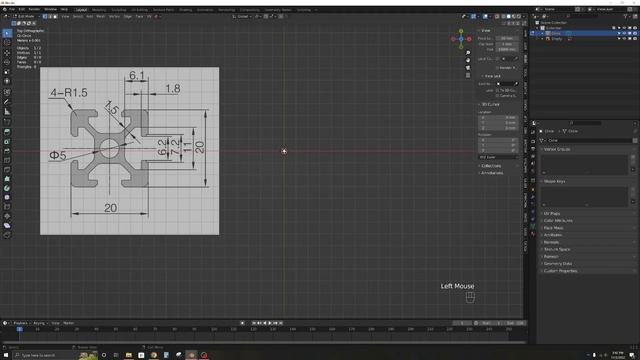Enable Local Camera checkbox
The width and height of the screenshot is (640, 360).
[498, 58]
